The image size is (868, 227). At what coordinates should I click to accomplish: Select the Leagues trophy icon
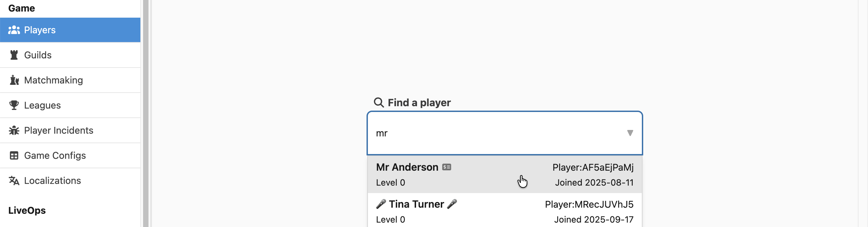pyautogui.click(x=14, y=105)
